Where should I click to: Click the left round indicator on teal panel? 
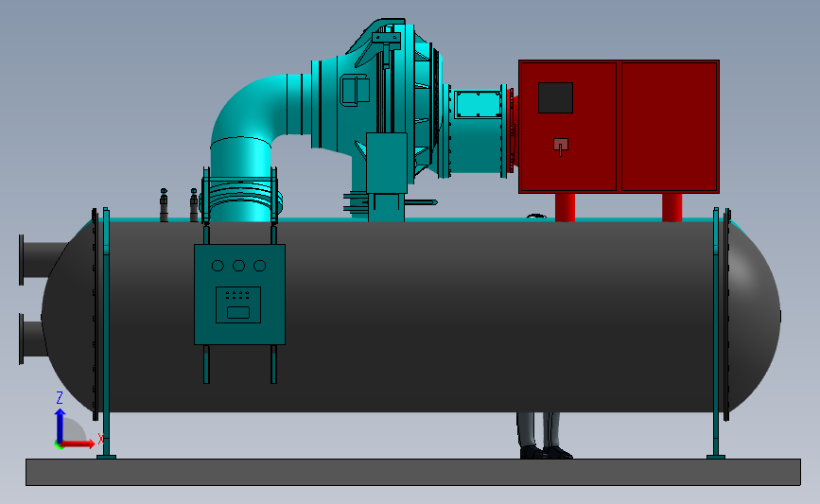218,266
